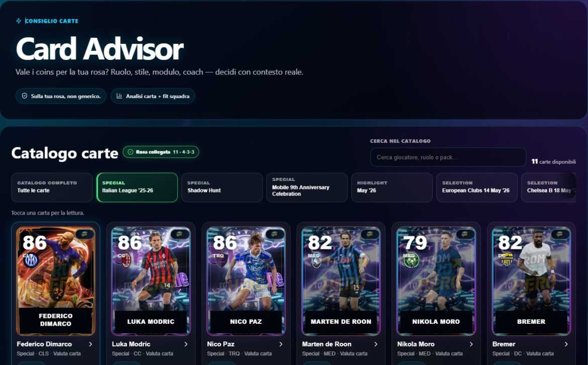Click the lightning bolt icon beside Consiglio Carte
Viewport: 588px width, 365px height.
coord(19,21)
